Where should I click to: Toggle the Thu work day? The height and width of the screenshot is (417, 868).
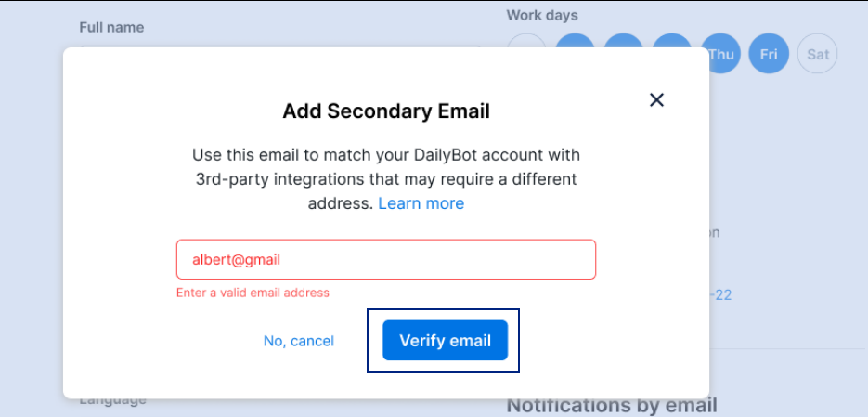720,54
